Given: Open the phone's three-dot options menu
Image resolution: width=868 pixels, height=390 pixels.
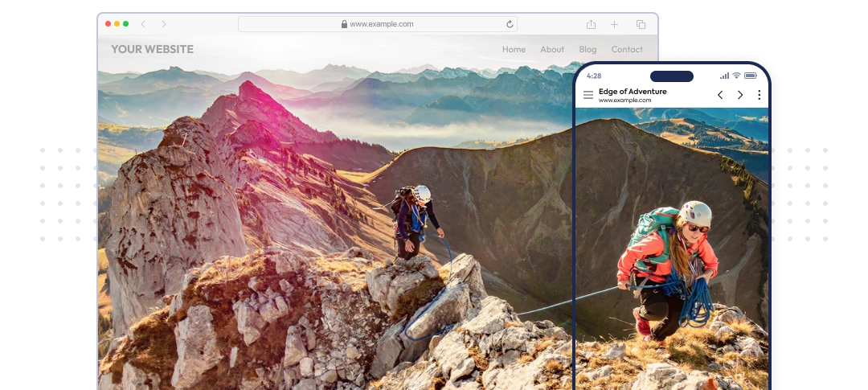Looking at the screenshot, I should [759, 95].
